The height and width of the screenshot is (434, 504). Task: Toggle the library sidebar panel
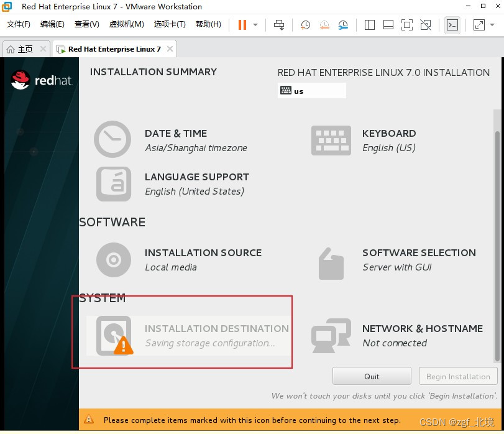point(369,25)
